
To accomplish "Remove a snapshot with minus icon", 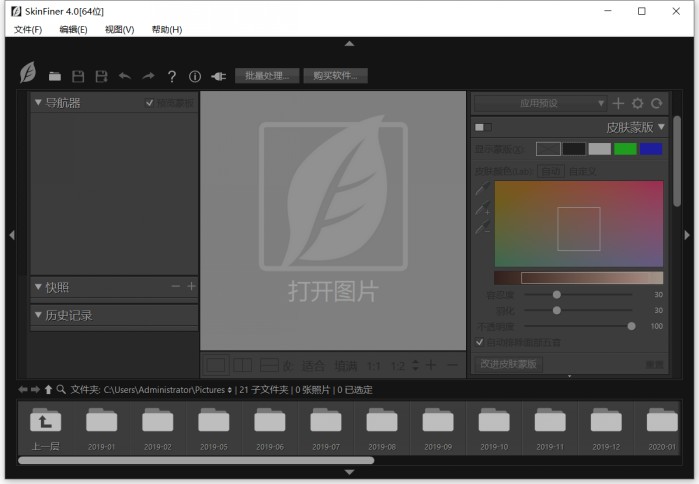I will 176,286.
